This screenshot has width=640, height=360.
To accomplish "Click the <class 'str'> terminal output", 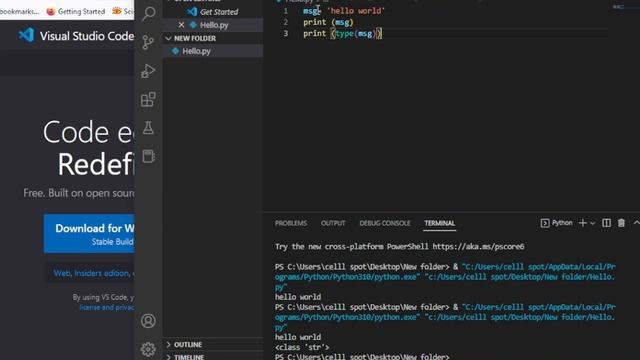I will tap(302, 347).
